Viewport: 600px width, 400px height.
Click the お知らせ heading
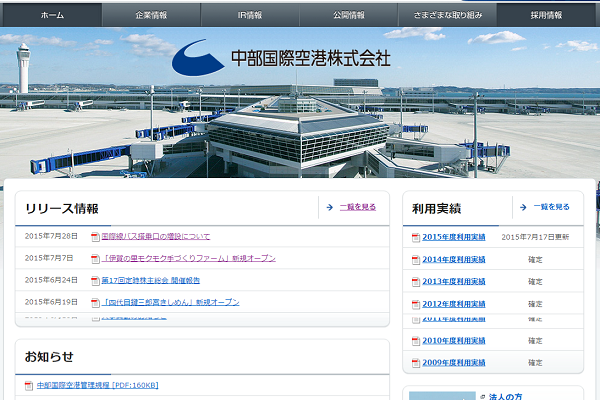[x=49, y=357]
